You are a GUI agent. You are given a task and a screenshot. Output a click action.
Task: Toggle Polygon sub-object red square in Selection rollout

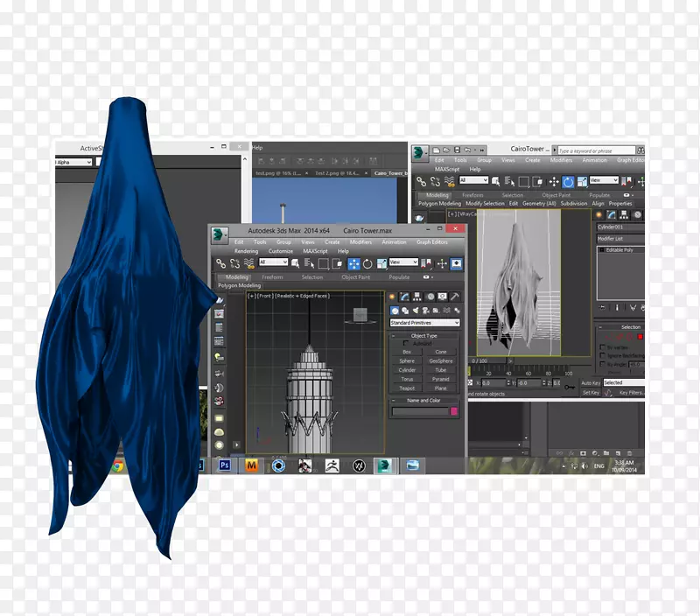pyautogui.click(x=640, y=337)
